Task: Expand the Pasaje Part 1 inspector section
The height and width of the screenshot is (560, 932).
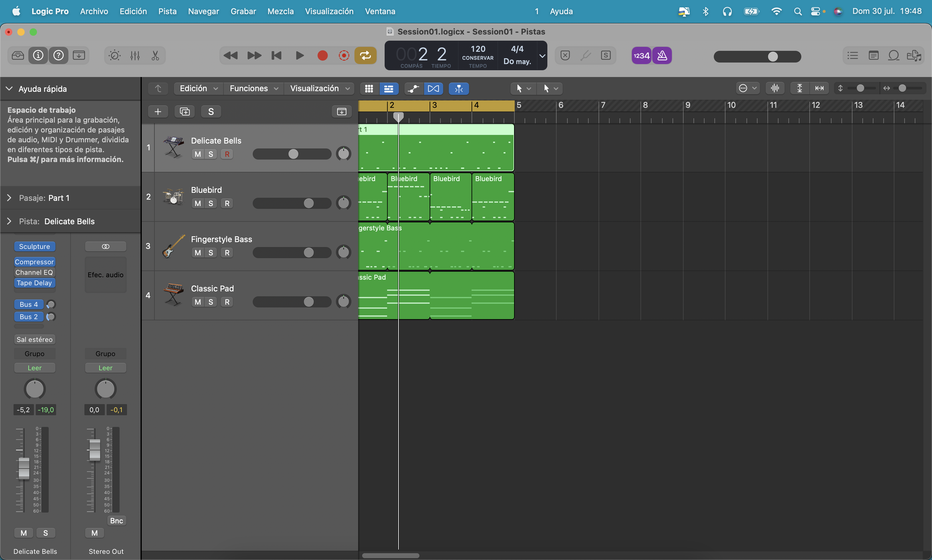Action: click(x=9, y=198)
